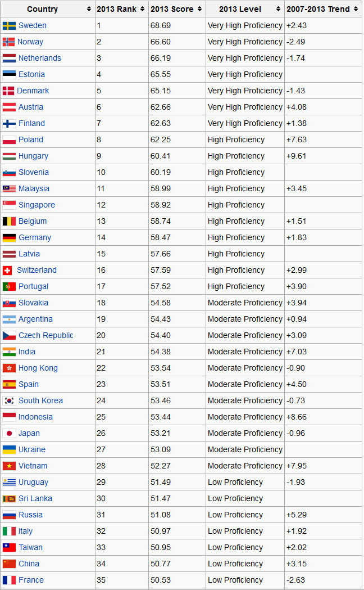Click the Denmark flag icon
Screen dimensions: 364x590
click(8, 91)
